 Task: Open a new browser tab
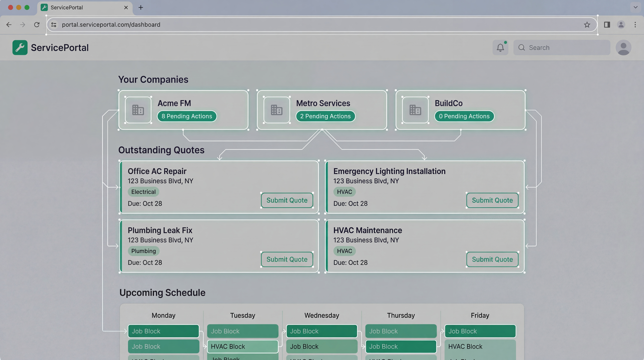(141, 7)
